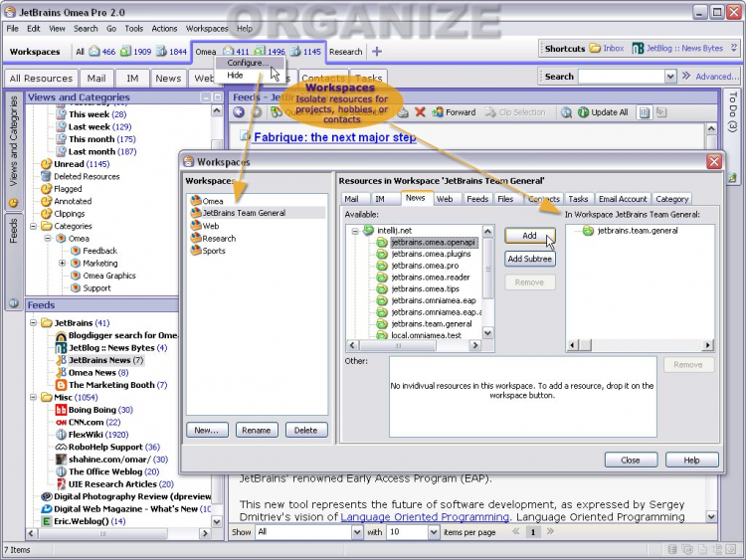Image resolution: width=746 pixels, height=560 pixels.
Task: Switch to the Mail tab in main window
Action: 96,78
